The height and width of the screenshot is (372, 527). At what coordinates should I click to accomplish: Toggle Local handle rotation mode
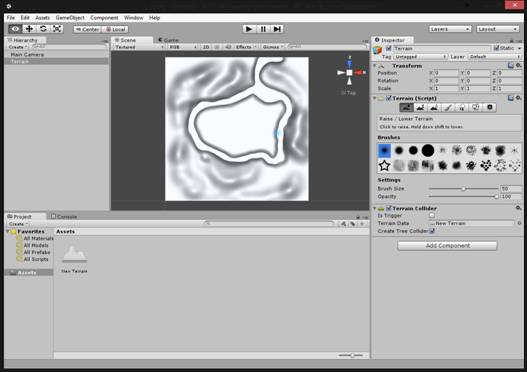[115, 29]
